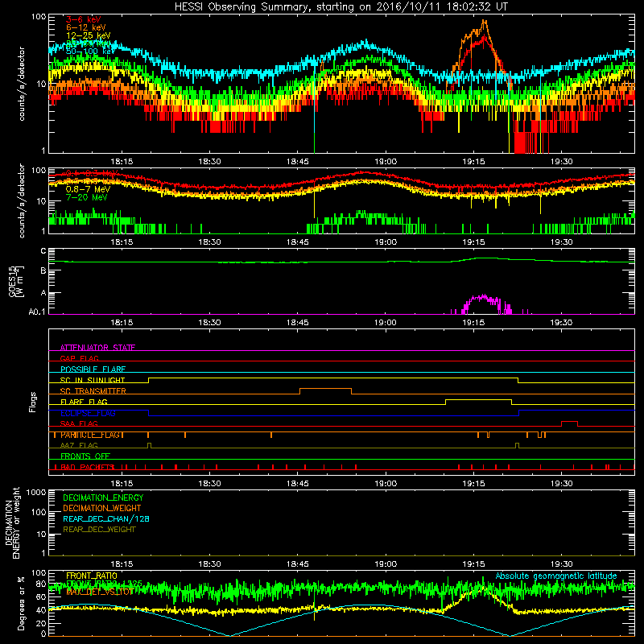Click 18:30 tick label under top panel
Viewport: 644px width, 644px height.
pos(209,162)
